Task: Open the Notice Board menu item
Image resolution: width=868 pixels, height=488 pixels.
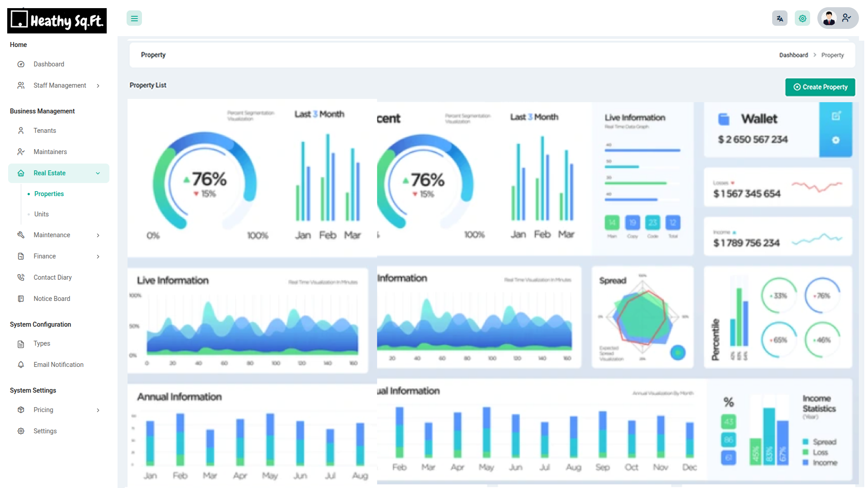Action: click(x=52, y=299)
